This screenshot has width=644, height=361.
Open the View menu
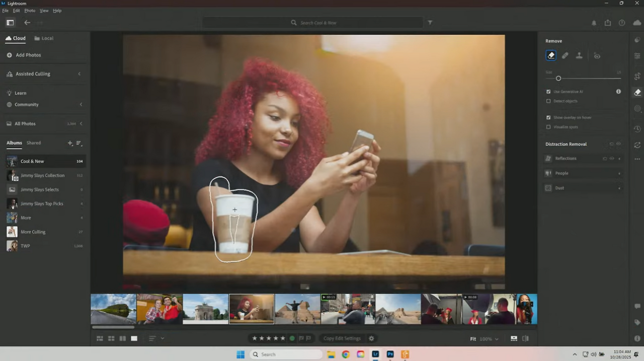(44, 11)
